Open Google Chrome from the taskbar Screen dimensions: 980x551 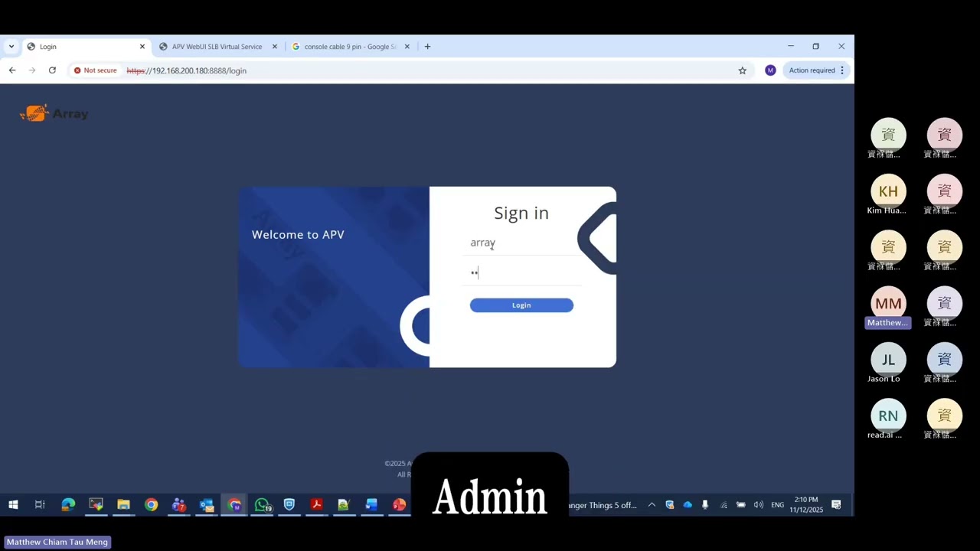[151, 505]
